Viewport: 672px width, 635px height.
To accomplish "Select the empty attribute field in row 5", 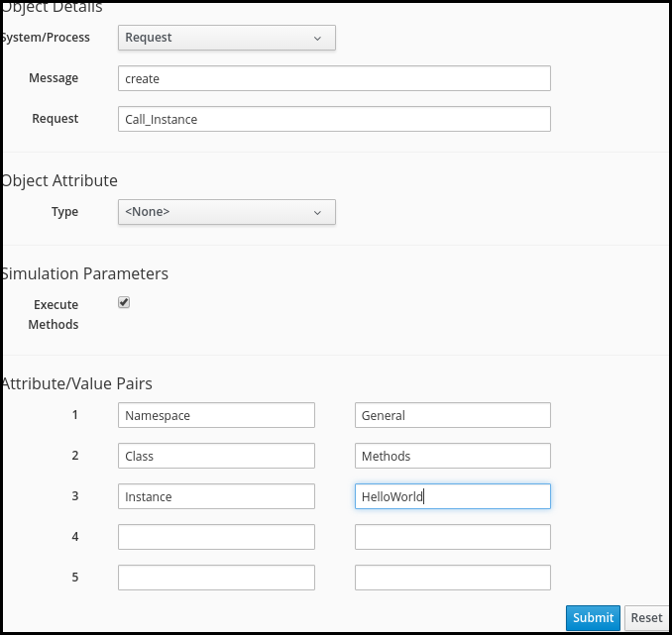I will (x=216, y=578).
